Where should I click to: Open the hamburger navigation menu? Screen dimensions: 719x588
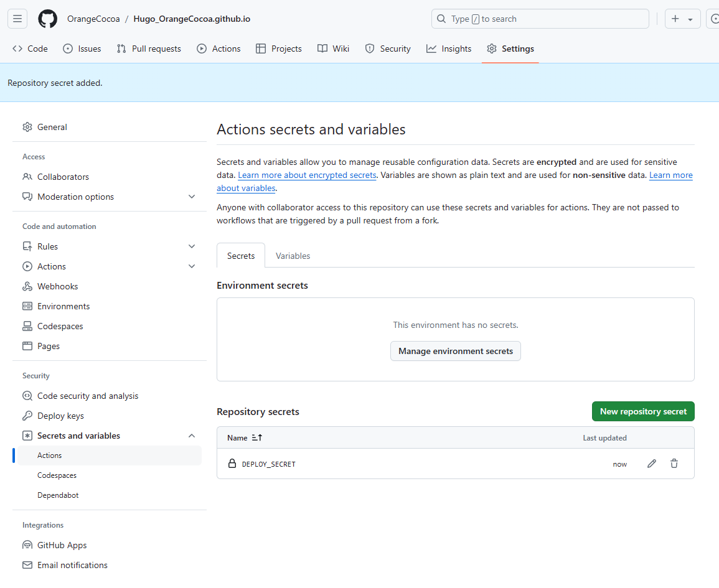click(17, 19)
